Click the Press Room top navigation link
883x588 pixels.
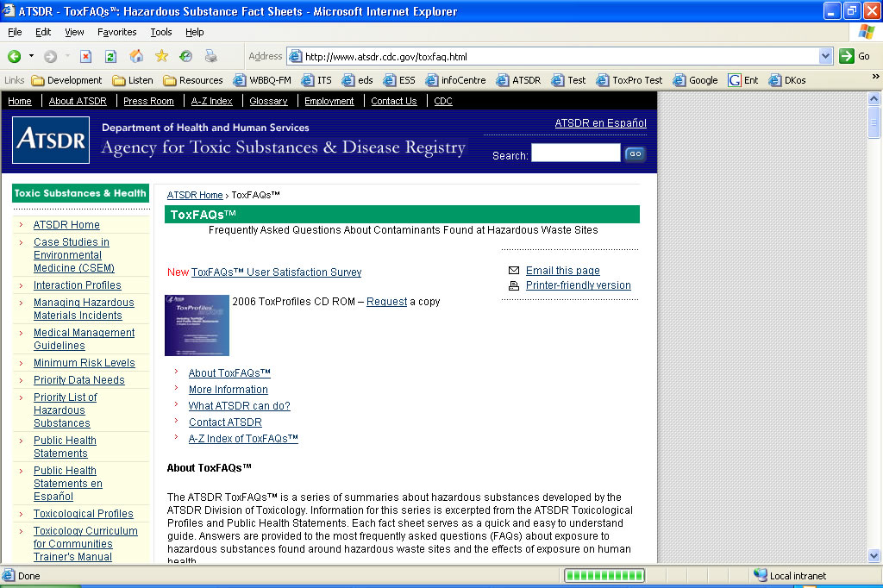[148, 101]
